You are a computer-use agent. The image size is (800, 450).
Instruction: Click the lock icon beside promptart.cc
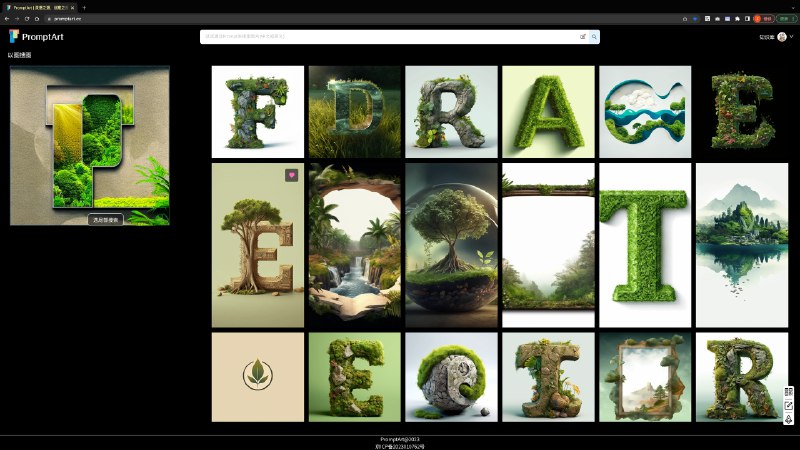click(x=49, y=19)
